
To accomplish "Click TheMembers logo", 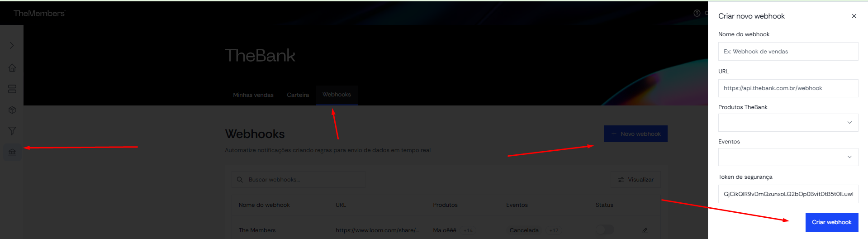I will 39,13.
